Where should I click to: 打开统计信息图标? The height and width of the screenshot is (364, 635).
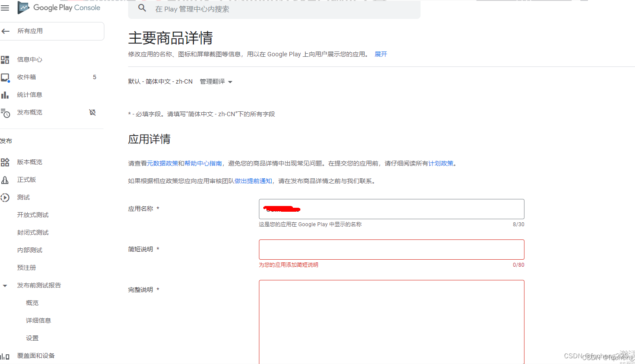(6, 94)
